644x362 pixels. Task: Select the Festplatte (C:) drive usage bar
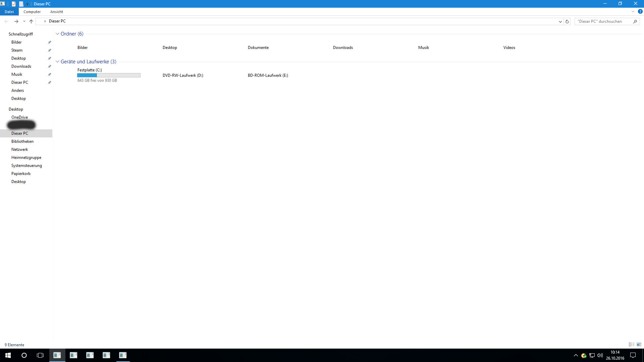[109, 75]
